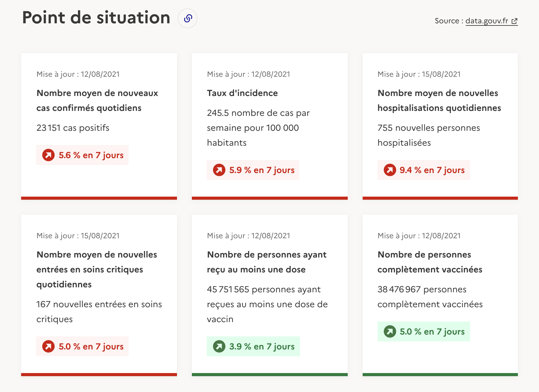Select the "5.0 % en 7 jours" green indicator
The height and width of the screenshot is (392, 539).
point(423,331)
